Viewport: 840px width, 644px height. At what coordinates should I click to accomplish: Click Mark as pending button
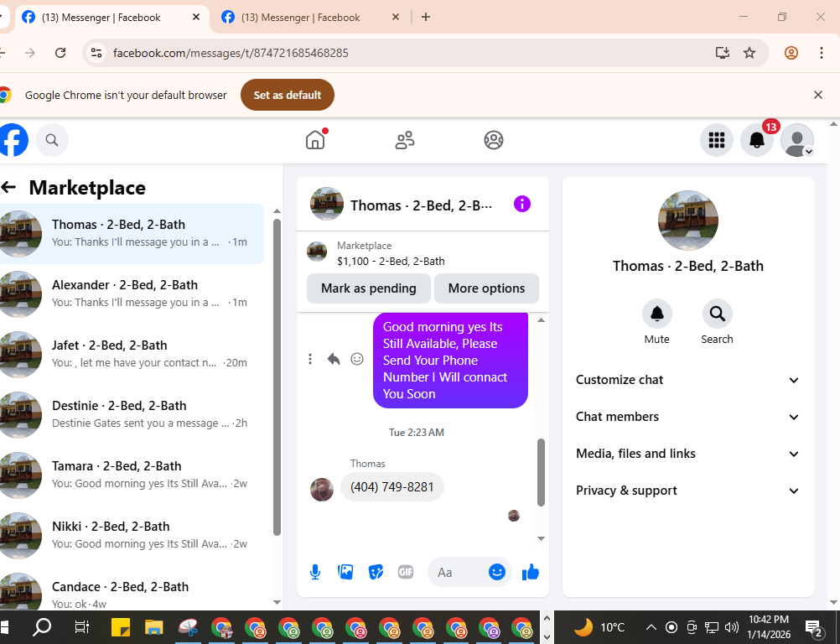(369, 288)
